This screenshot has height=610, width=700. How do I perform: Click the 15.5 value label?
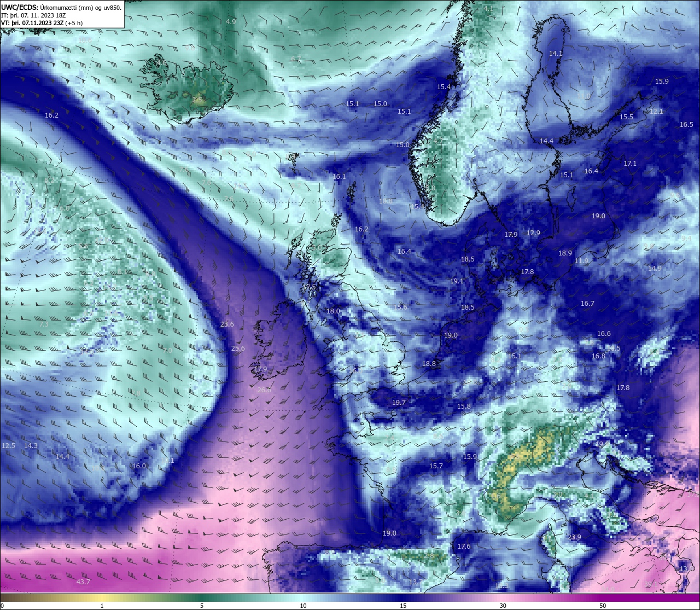[626, 117]
